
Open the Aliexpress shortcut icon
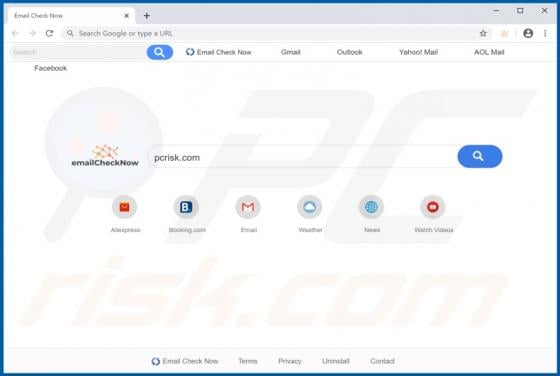124,207
